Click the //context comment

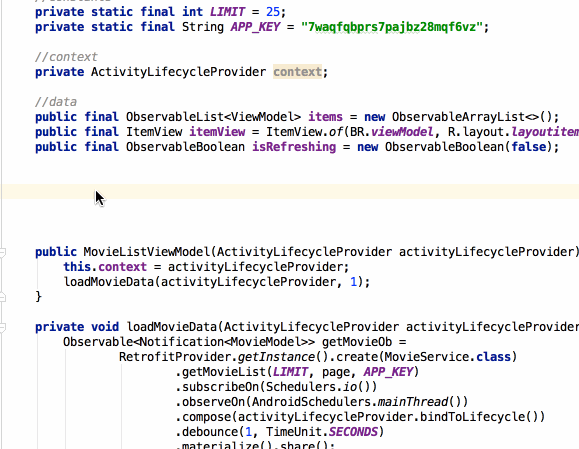(x=66, y=57)
